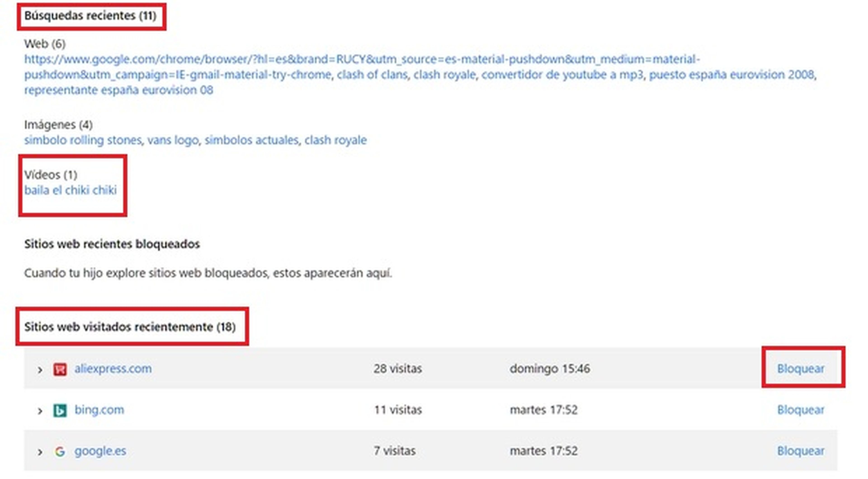
Task: Open 'simbolo rolling stones' image search
Action: coord(83,140)
